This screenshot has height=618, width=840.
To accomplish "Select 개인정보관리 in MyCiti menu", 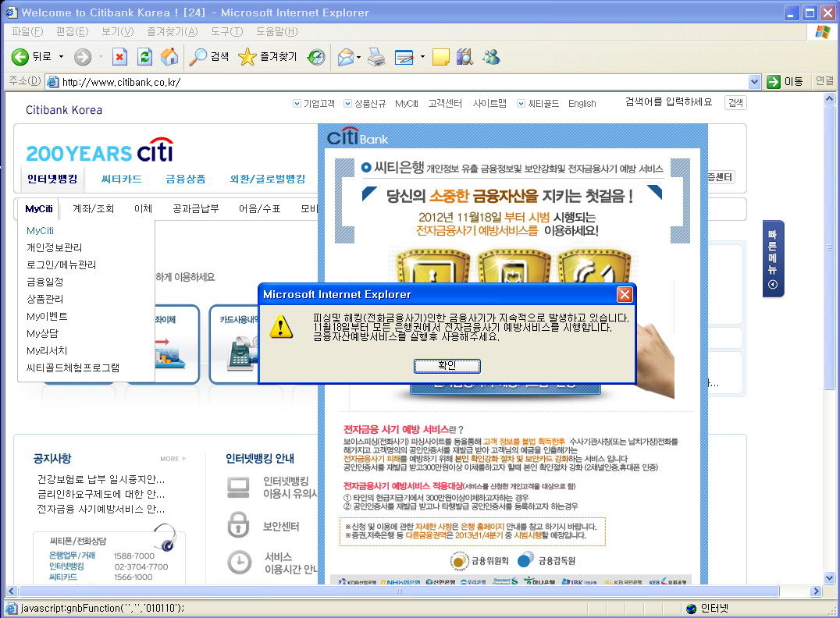I will point(54,247).
